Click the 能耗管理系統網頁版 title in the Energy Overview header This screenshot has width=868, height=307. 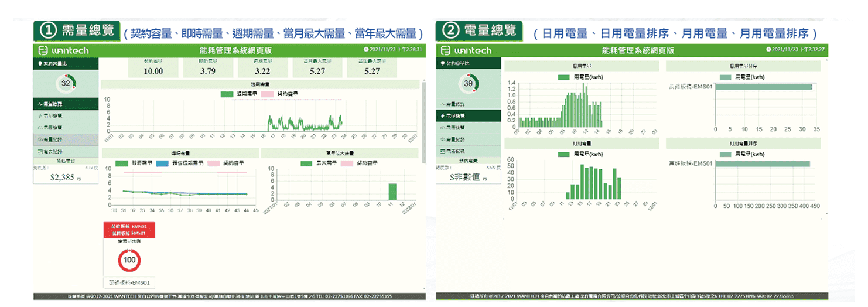638,50
